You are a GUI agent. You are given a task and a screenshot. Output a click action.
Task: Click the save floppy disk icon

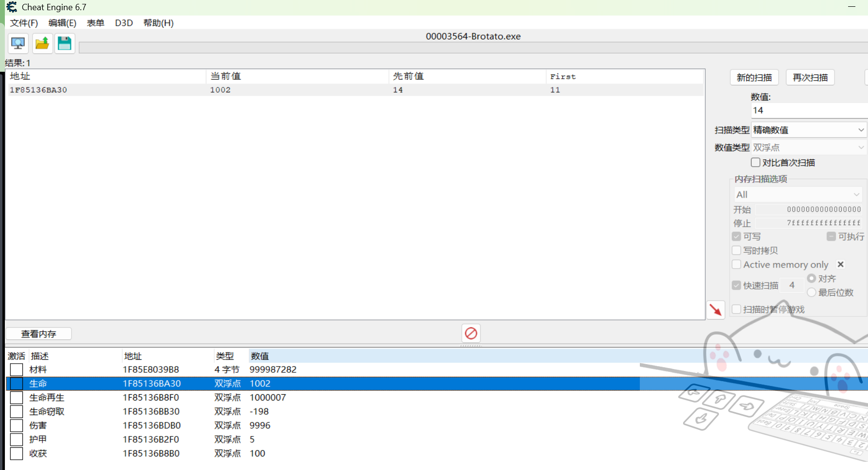click(x=65, y=44)
